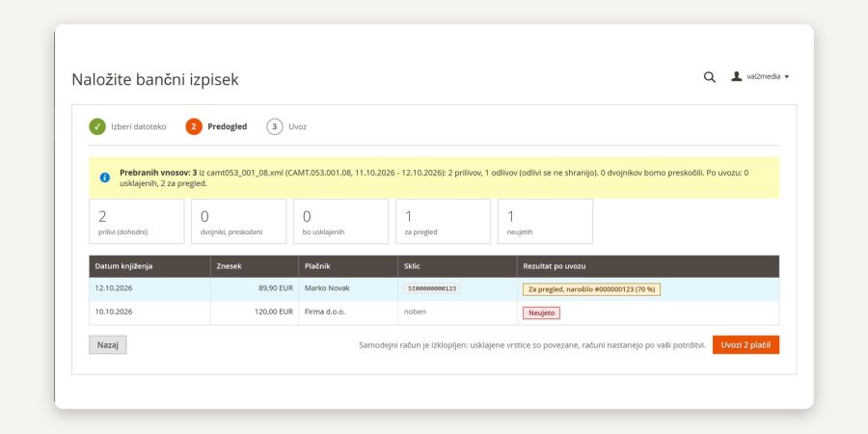Click the prilivi (dohodni) summary card
This screenshot has width=868, height=434.
[x=137, y=222]
